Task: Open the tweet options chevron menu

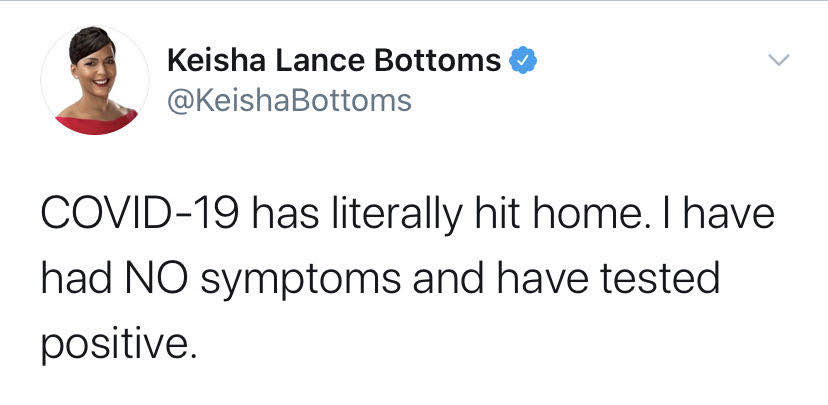Action: click(778, 59)
